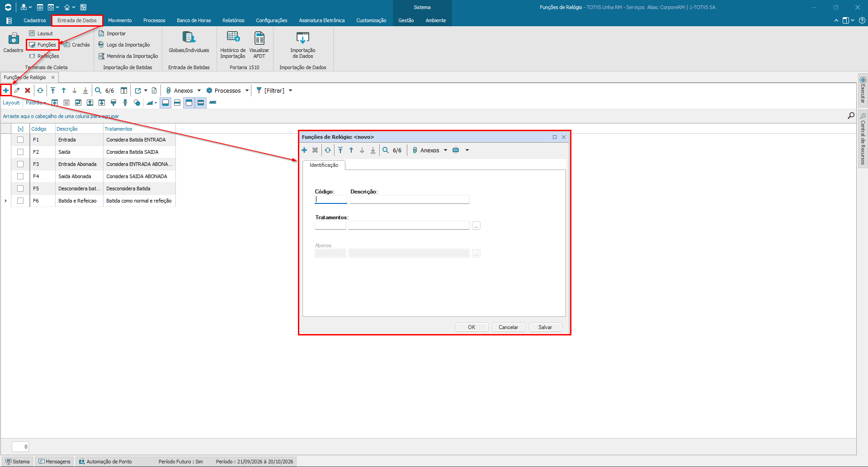Click the Salvar button
Screen dimensions: 868x467
tap(545, 327)
